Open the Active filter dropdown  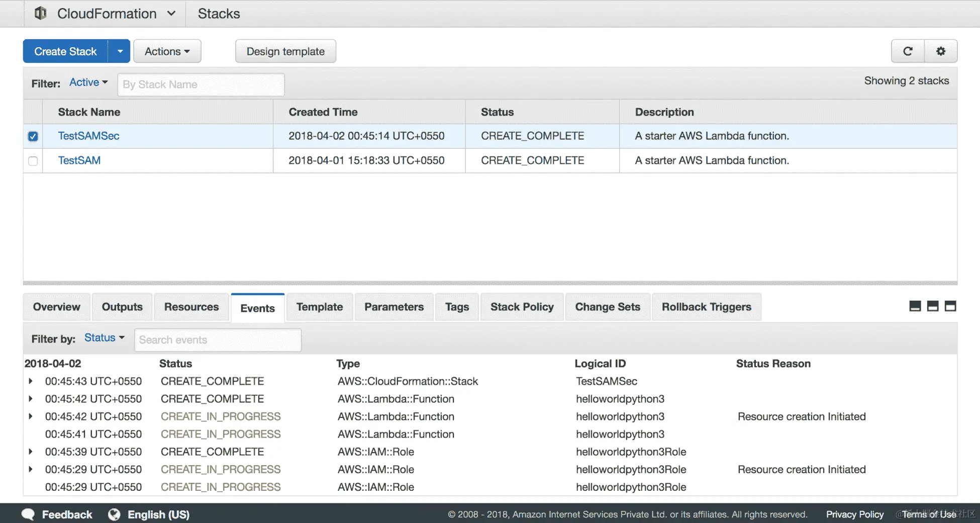(88, 82)
